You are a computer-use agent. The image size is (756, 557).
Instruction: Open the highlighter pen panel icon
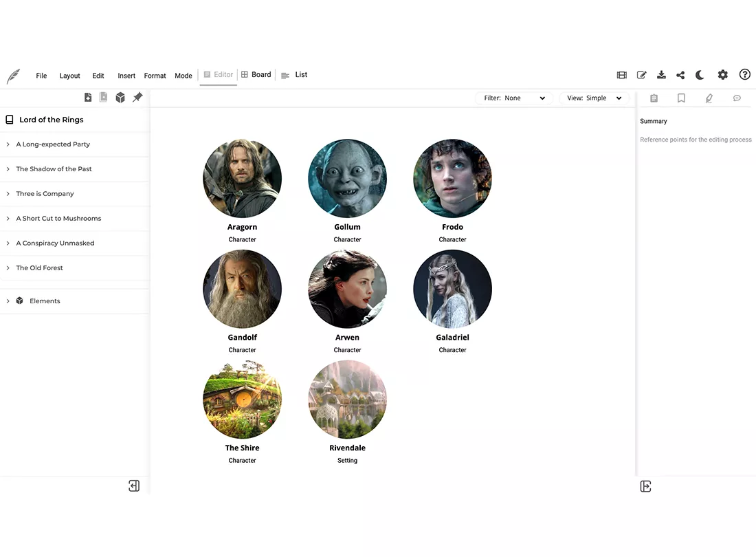(709, 98)
